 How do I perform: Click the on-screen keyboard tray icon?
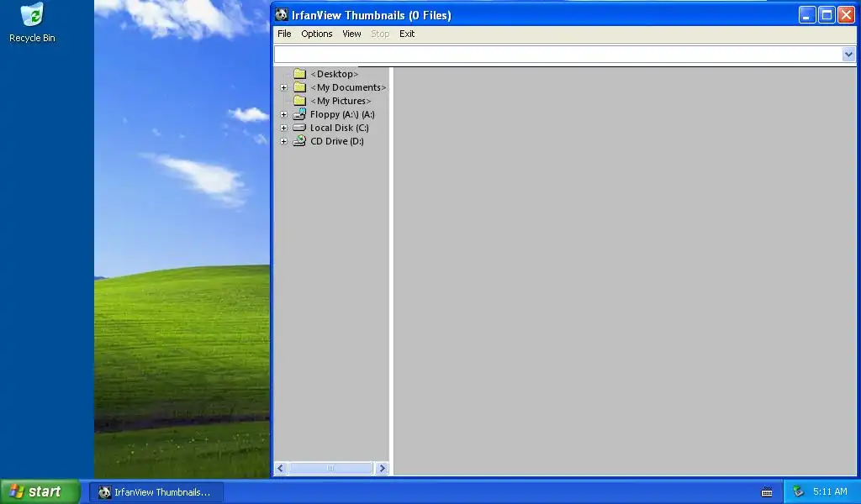click(x=767, y=492)
